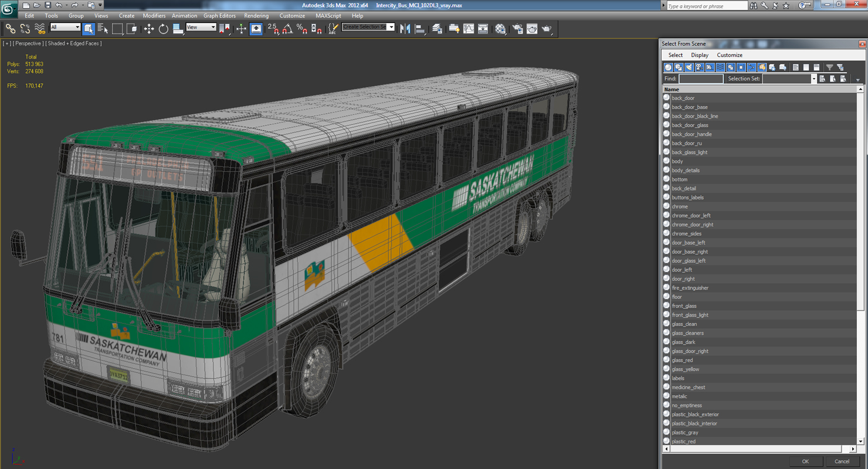Open Create Selection Set dropdown
This screenshot has width=868, height=469.
[391, 28]
